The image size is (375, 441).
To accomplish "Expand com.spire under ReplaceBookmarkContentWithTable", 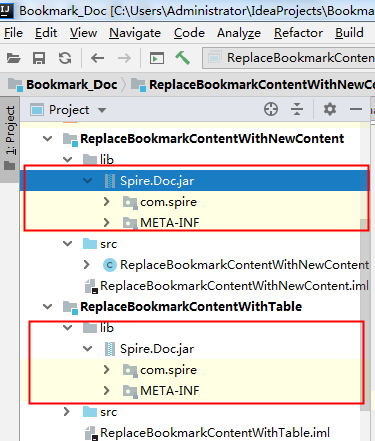I will [107, 369].
